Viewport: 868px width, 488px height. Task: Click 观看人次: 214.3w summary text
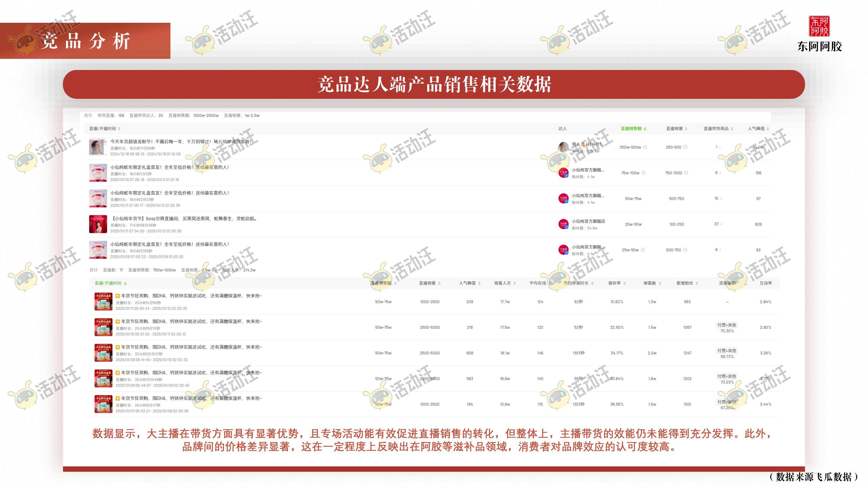(239, 270)
